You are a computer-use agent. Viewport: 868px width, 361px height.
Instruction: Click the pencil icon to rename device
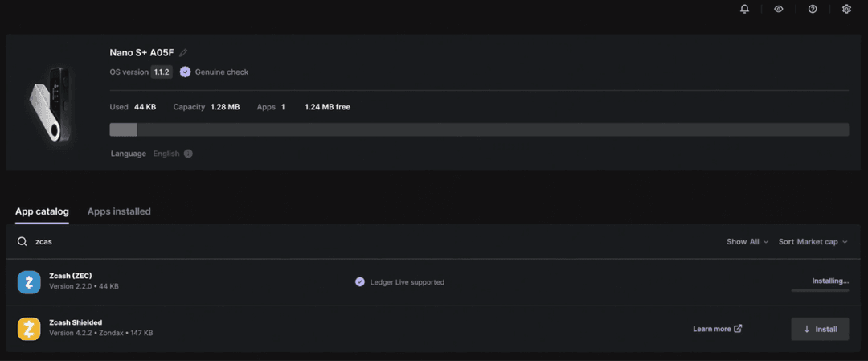pos(183,53)
